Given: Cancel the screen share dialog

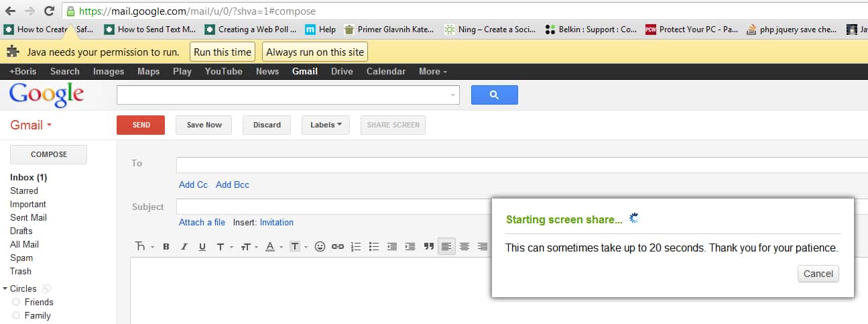Looking at the screenshot, I should [x=818, y=274].
